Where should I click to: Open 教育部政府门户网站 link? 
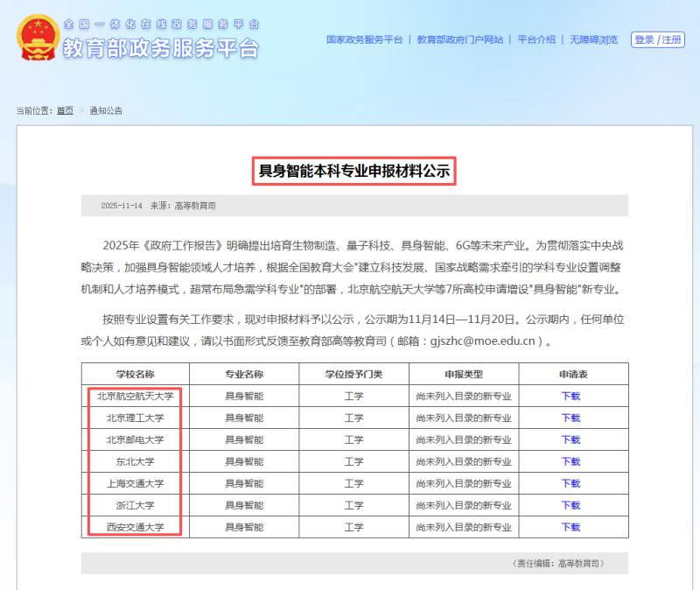click(x=459, y=40)
